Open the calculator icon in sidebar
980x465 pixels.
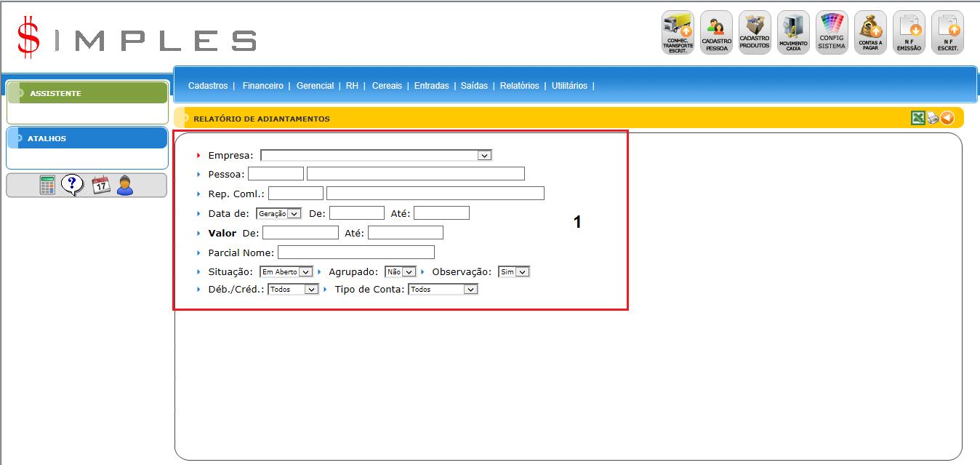point(47,186)
